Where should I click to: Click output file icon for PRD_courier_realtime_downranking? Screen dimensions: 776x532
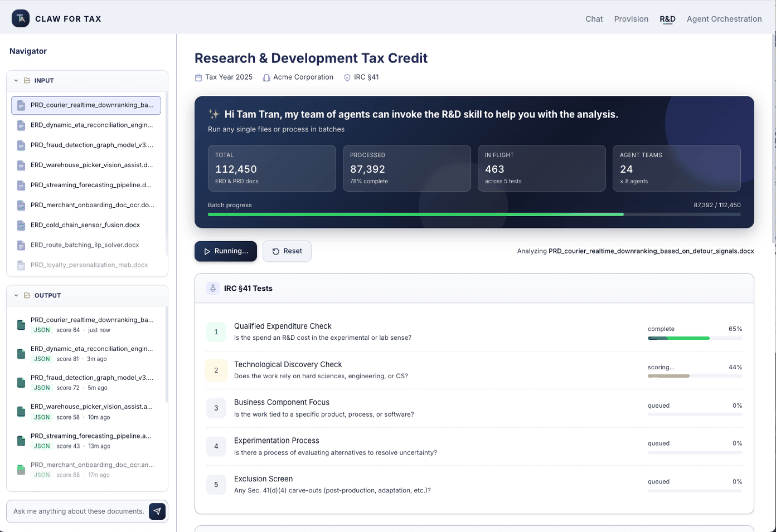[21, 325]
